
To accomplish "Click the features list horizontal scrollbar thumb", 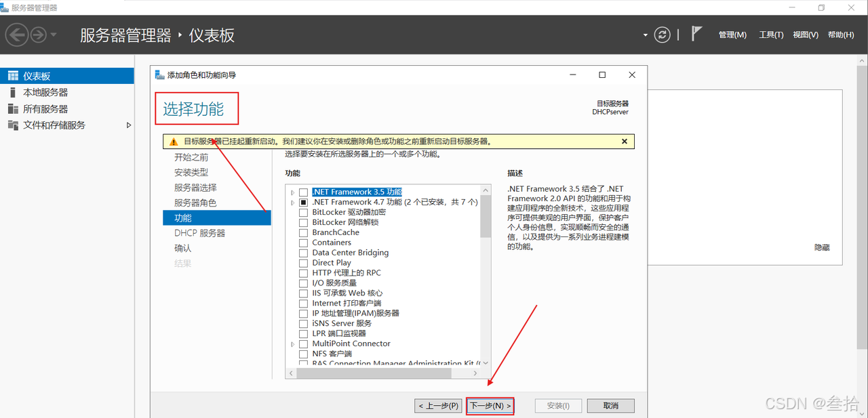I will [374, 373].
